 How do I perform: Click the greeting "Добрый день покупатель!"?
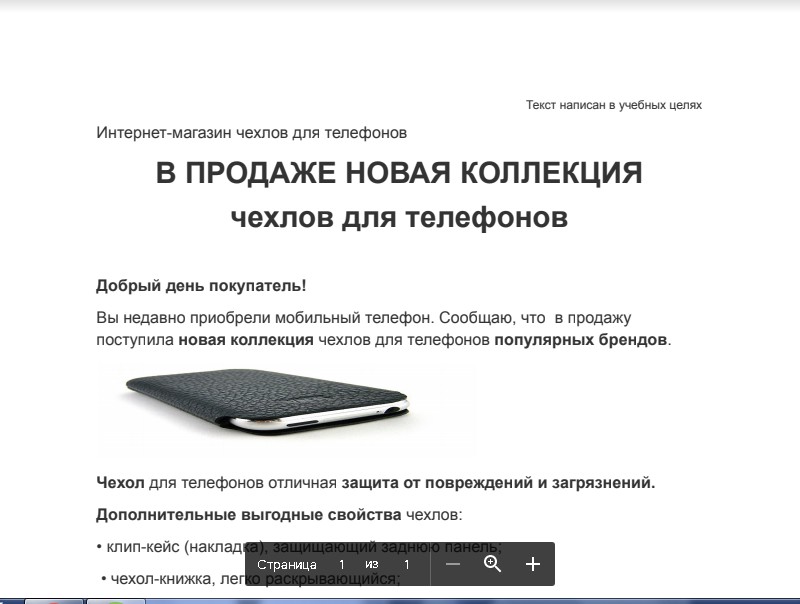click(201, 286)
